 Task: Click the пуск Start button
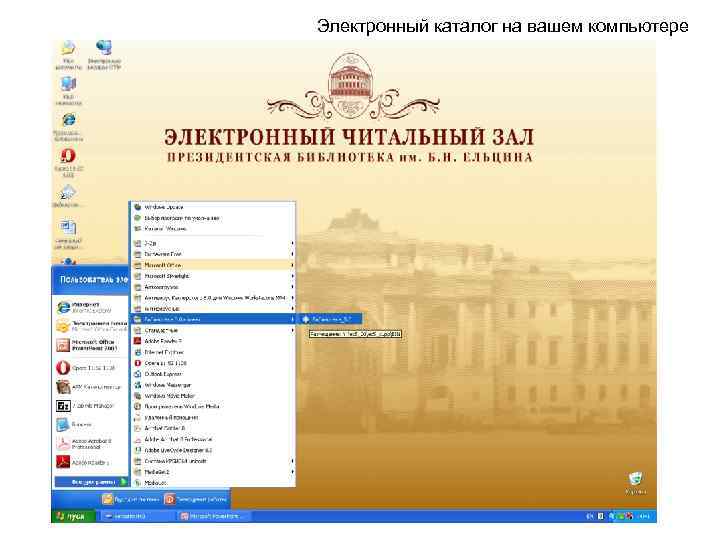click(73, 517)
